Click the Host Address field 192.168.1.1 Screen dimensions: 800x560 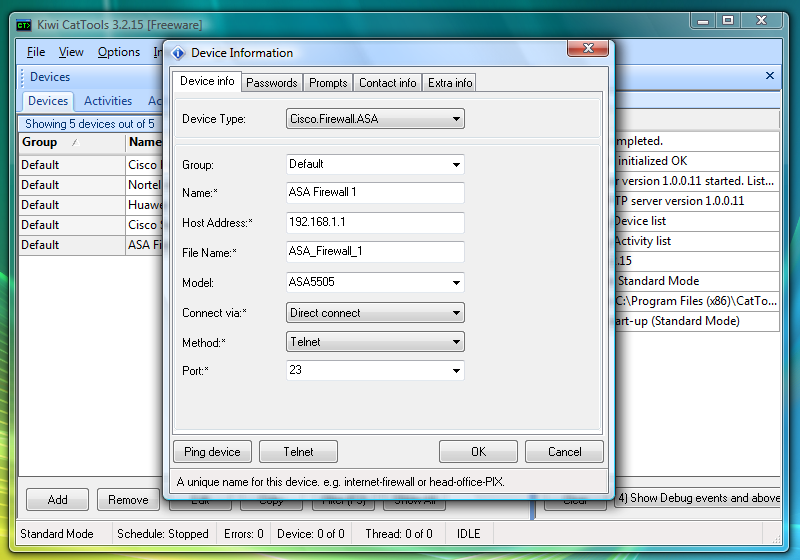coord(375,222)
